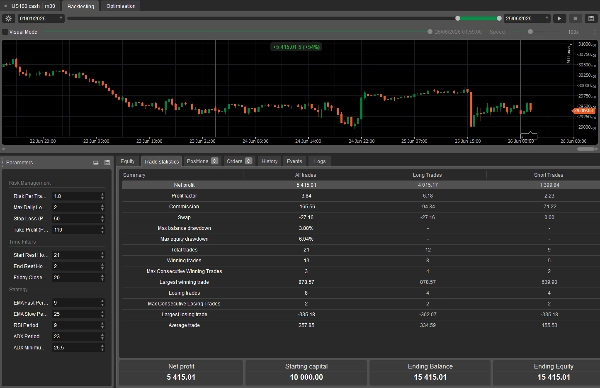Select the Average trade row
The width and height of the screenshot is (600, 388).
[361, 325]
